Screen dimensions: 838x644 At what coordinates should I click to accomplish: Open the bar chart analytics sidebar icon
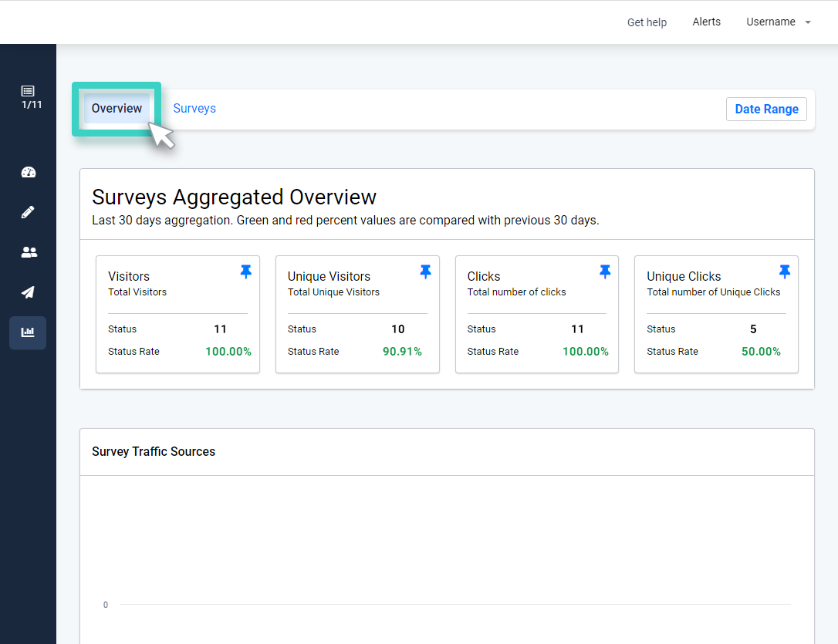click(x=28, y=332)
